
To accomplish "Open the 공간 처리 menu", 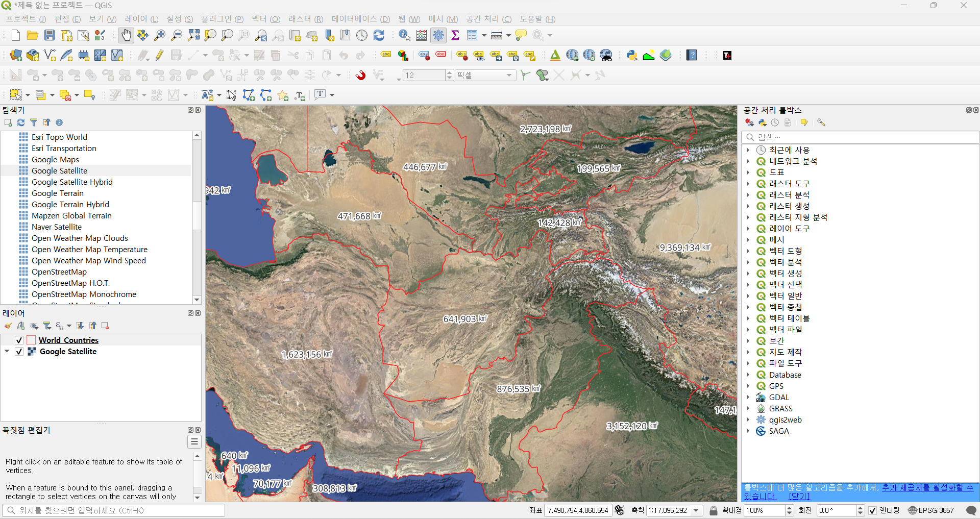I will click(x=488, y=19).
